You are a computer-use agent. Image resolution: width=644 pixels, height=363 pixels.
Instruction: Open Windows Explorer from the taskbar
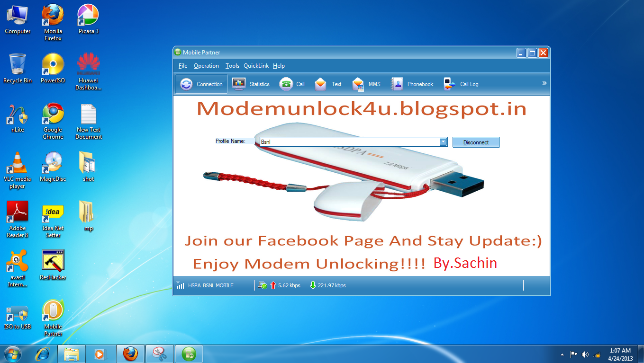point(72,354)
